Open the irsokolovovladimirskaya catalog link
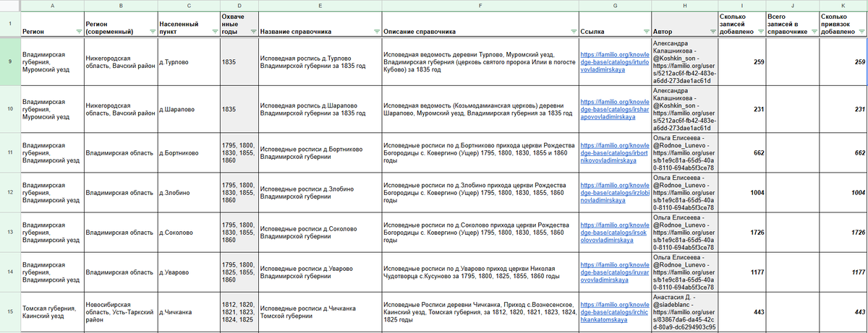This screenshot has height=333, width=868. 613,232
